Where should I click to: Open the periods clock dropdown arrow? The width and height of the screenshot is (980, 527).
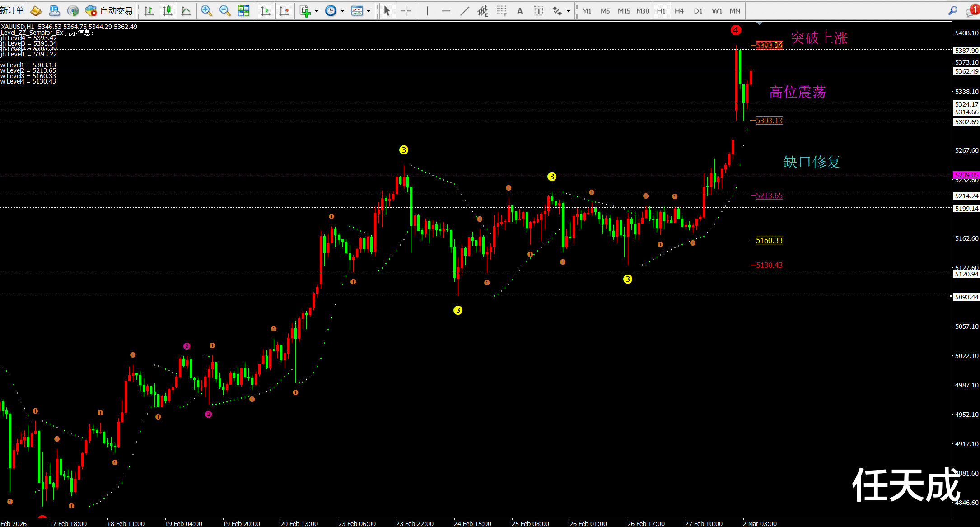click(342, 11)
